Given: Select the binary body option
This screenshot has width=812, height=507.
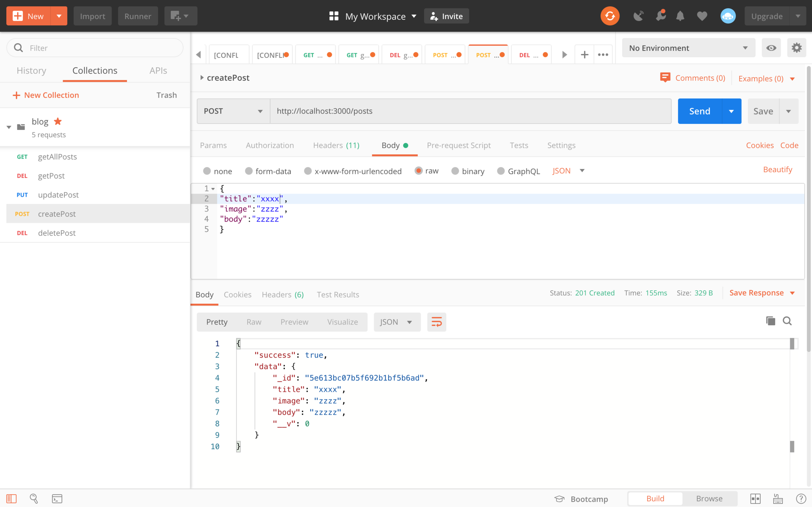Looking at the screenshot, I should pos(455,171).
